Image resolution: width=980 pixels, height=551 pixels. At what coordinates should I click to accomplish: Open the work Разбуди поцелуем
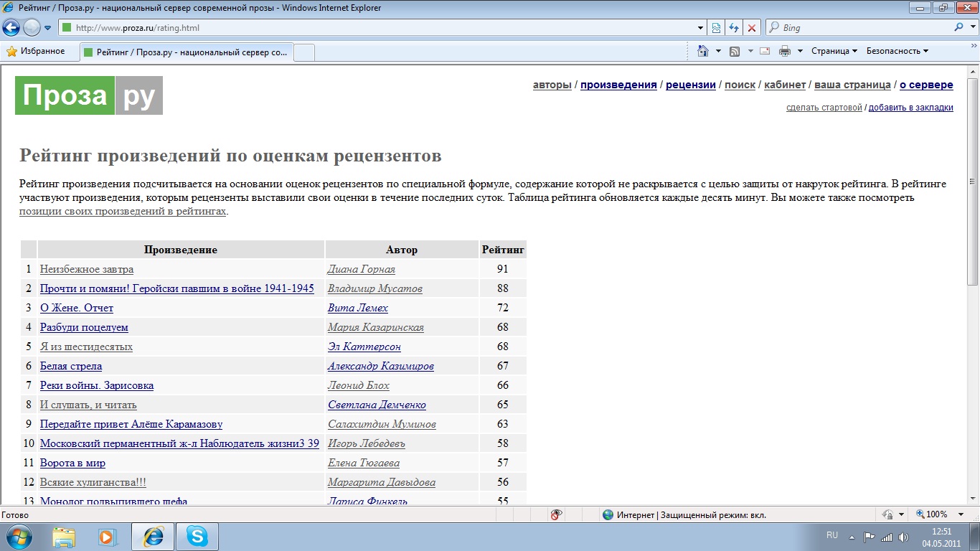84,327
